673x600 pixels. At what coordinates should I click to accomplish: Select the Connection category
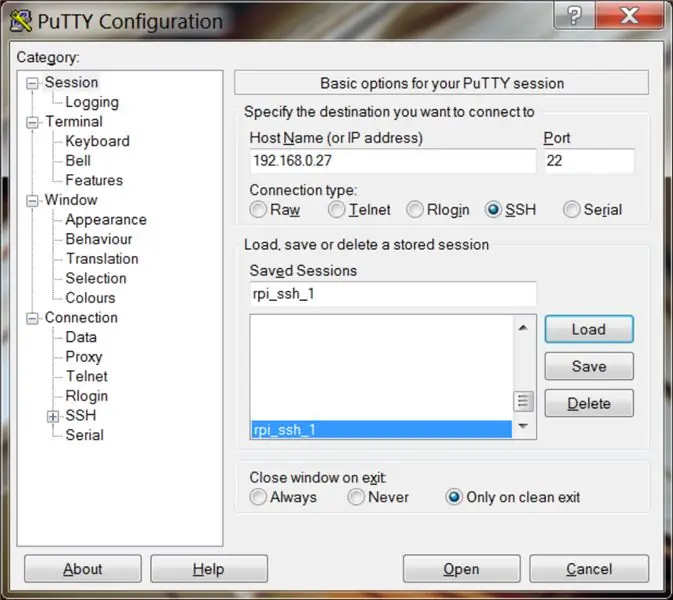point(81,318)
